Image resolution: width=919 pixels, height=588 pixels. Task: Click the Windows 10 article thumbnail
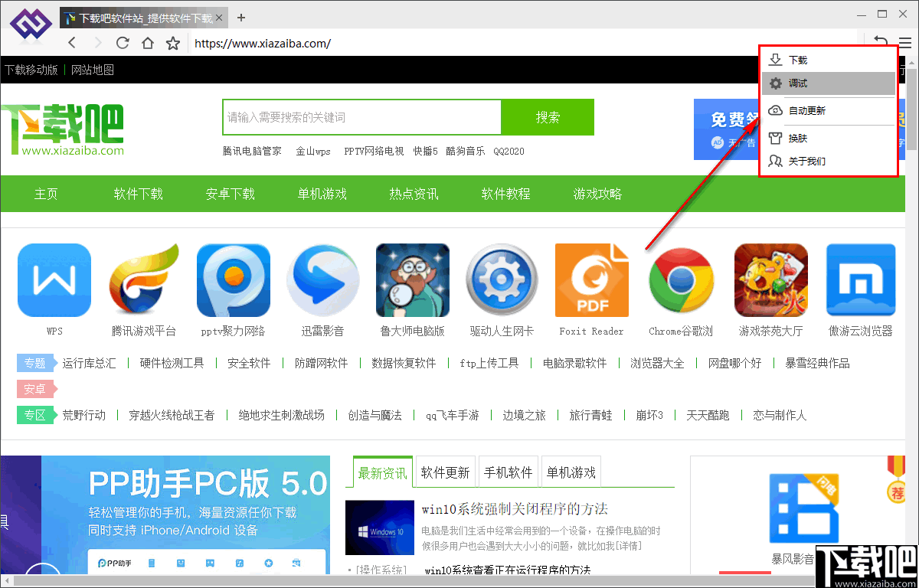(x=379, y=528)
